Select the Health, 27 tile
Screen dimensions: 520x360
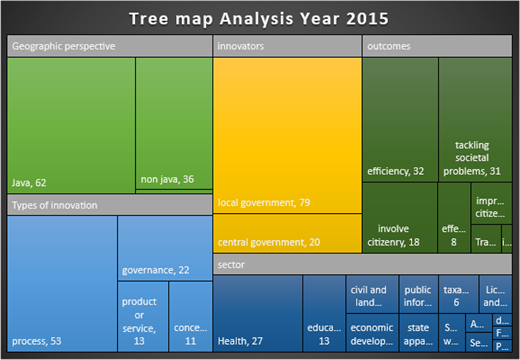(258, 313)
